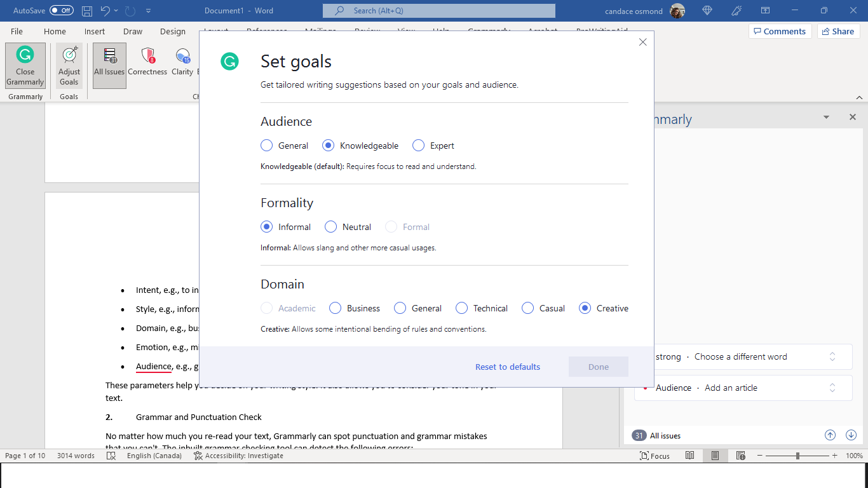Show Clarity issues icon
The width and height of the screenshot is (868, 488).
[x=182, y=61]
